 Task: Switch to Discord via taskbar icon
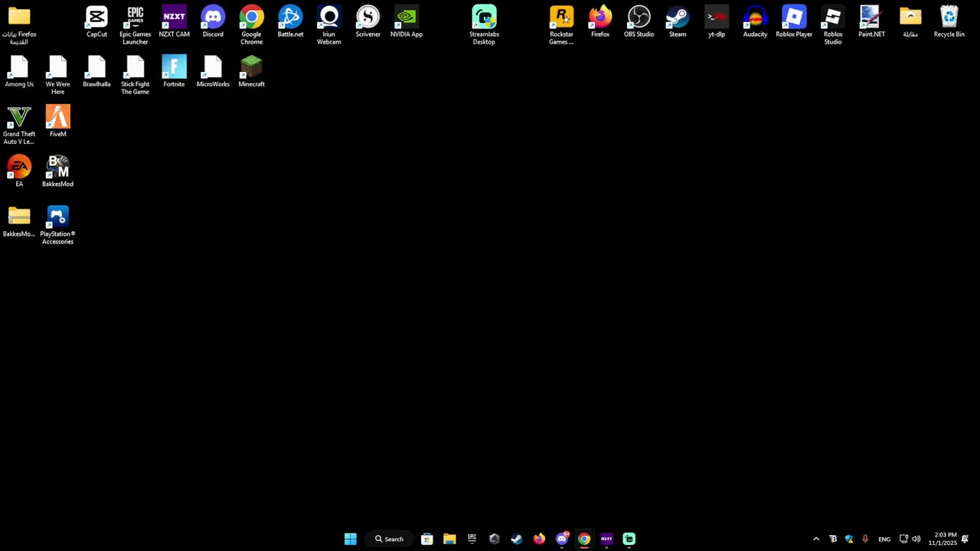tap(562, 539)
